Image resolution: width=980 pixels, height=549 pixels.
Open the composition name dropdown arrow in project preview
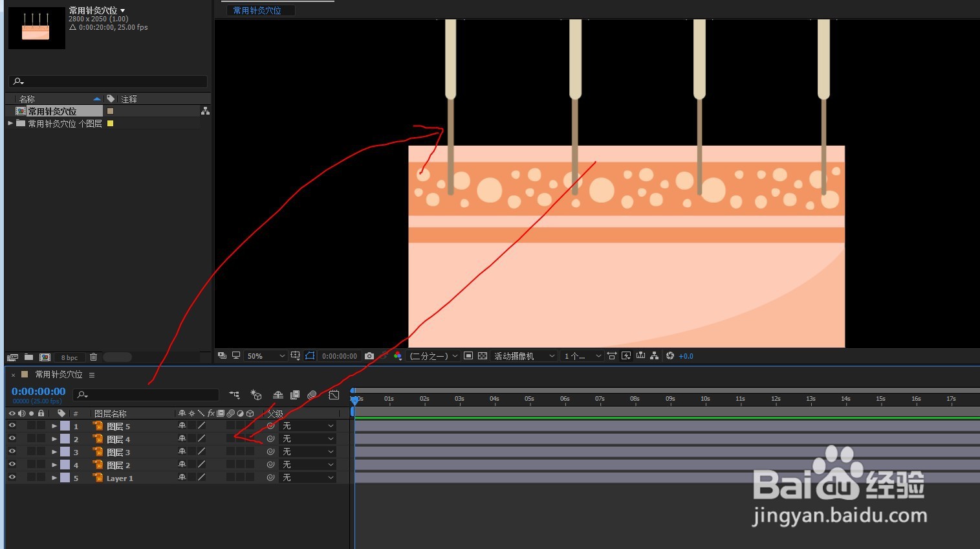pos(123,10)
